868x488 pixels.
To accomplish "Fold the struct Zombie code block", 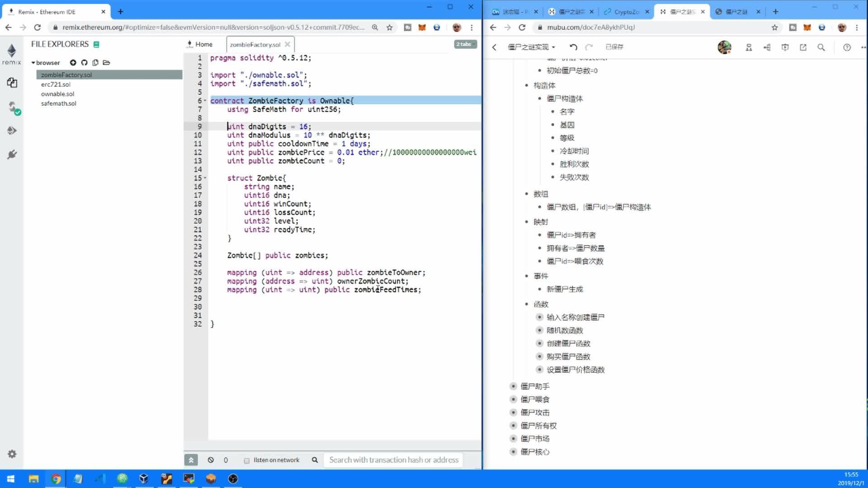I will point(205,178).
